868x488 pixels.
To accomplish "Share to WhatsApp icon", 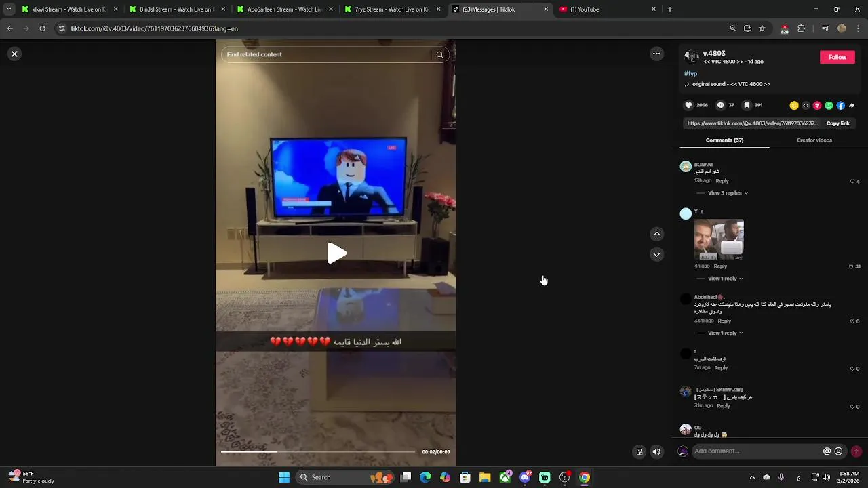I will point(829,106).
